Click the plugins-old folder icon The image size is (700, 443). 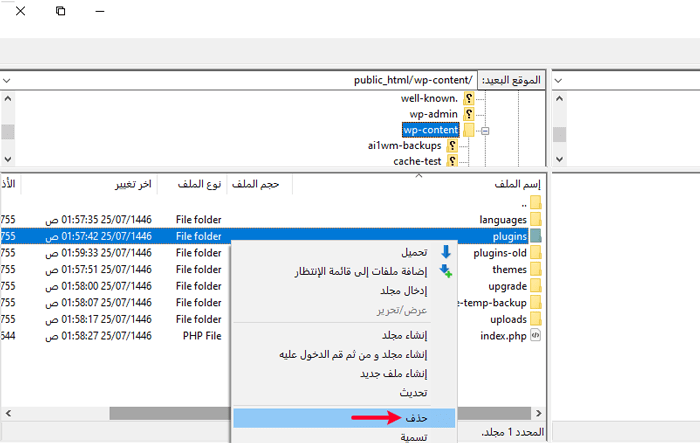pos(536,253)
